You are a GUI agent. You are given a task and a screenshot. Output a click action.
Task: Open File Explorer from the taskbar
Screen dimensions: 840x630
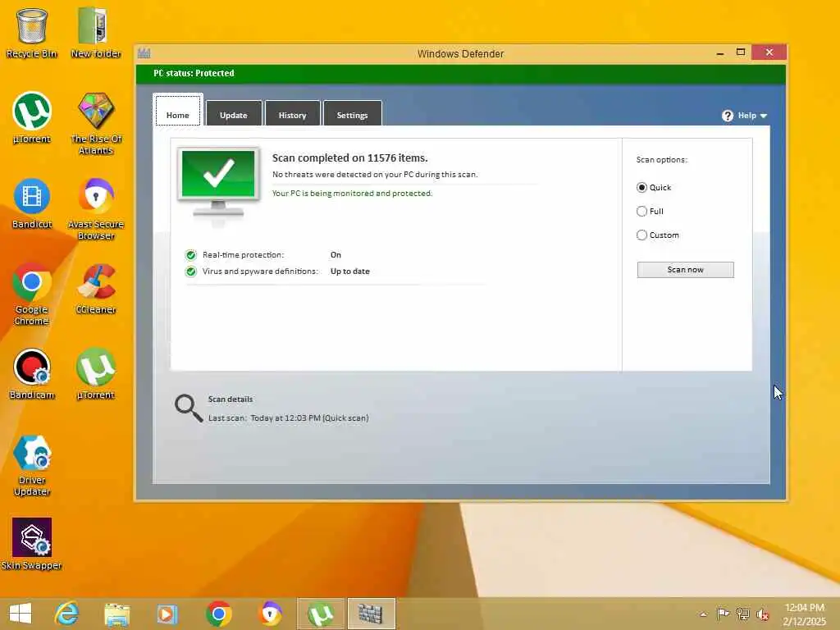(116, 614)
